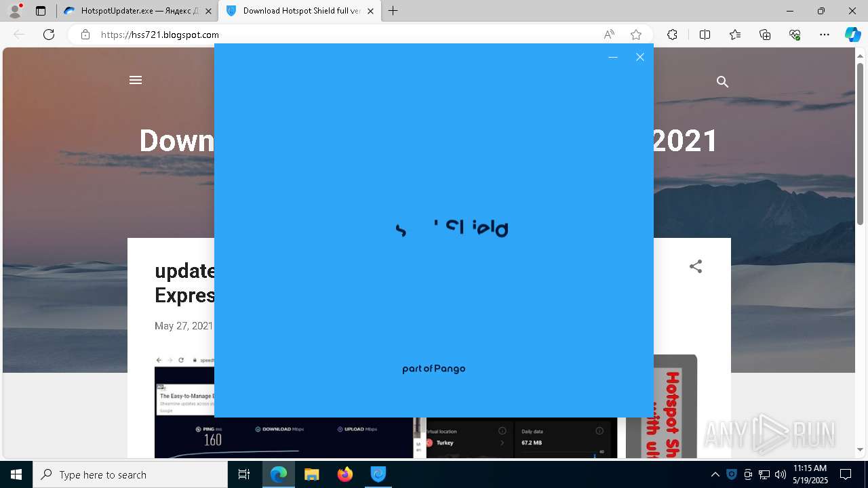Screen dimensions: 868x488
Task: Open the Extensions icon
Action: click(672, 35)
